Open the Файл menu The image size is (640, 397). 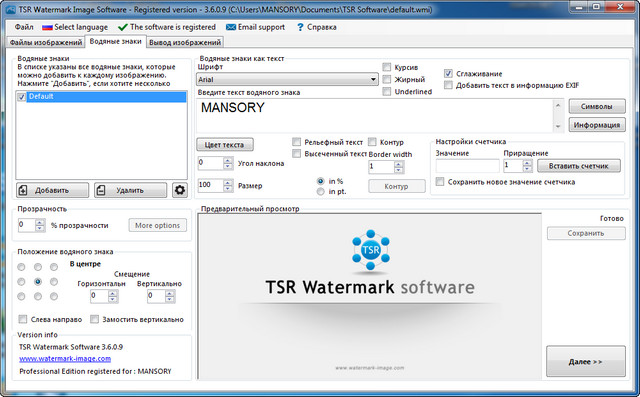point(24,27)
